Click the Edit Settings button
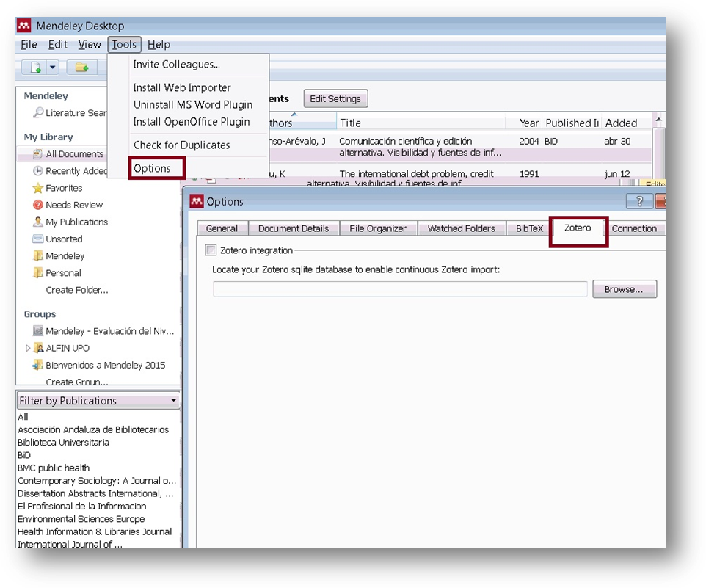Viewport: 706px width, 588px height. point(335,98)
